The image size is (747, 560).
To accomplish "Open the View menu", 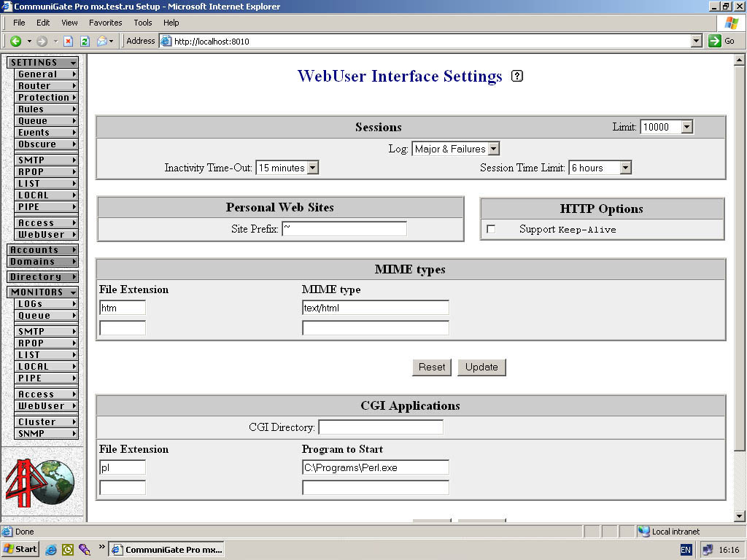I will point(69,23).
